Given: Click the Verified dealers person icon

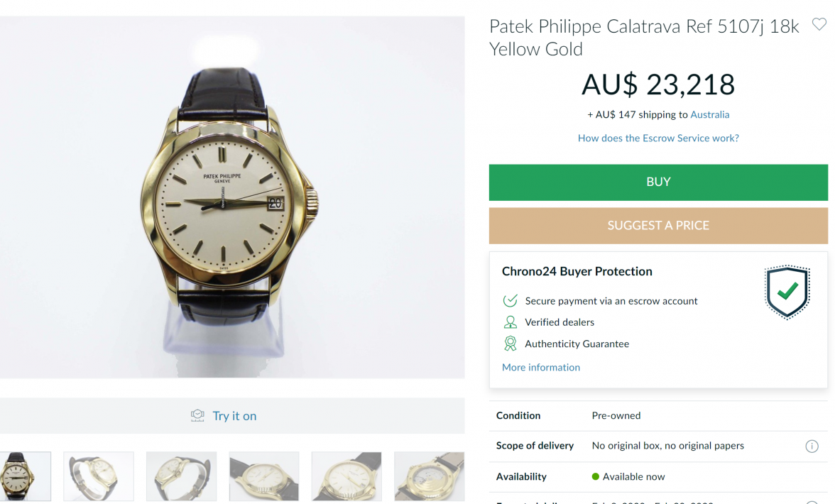Looking at the screenshot, I should pyautogui.click(x=510, y=322).
